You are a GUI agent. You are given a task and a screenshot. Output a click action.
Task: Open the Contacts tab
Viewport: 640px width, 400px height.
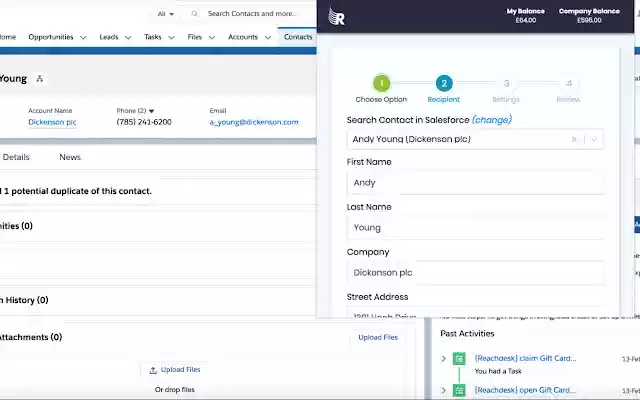coord(298,37)
